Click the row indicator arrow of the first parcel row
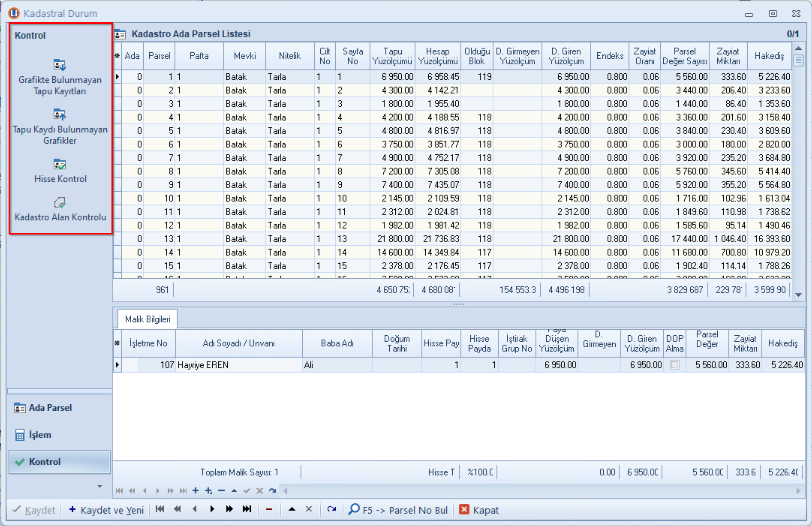The image size is (812, 526). click(117, 77)
